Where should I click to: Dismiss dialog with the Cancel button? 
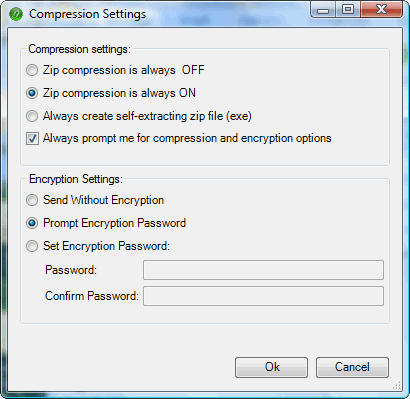point(352,367)
